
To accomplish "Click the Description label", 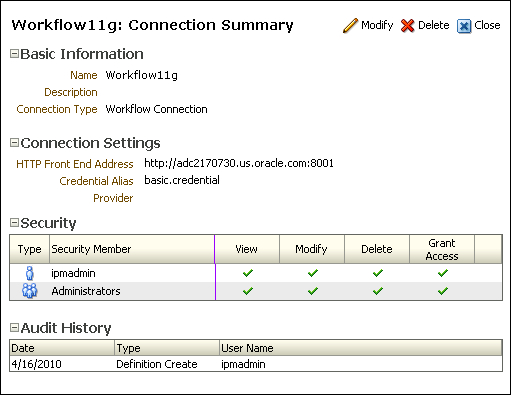I will pos(71,92).
